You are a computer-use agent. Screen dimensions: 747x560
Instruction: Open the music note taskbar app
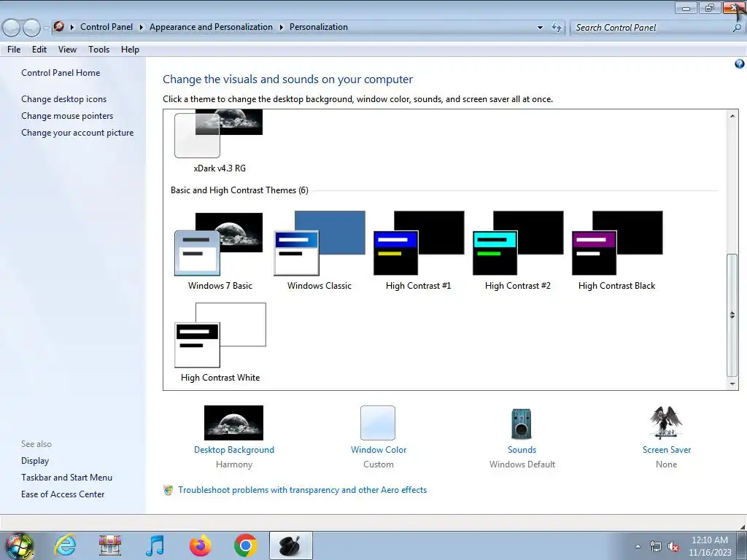tap(155, 545)
